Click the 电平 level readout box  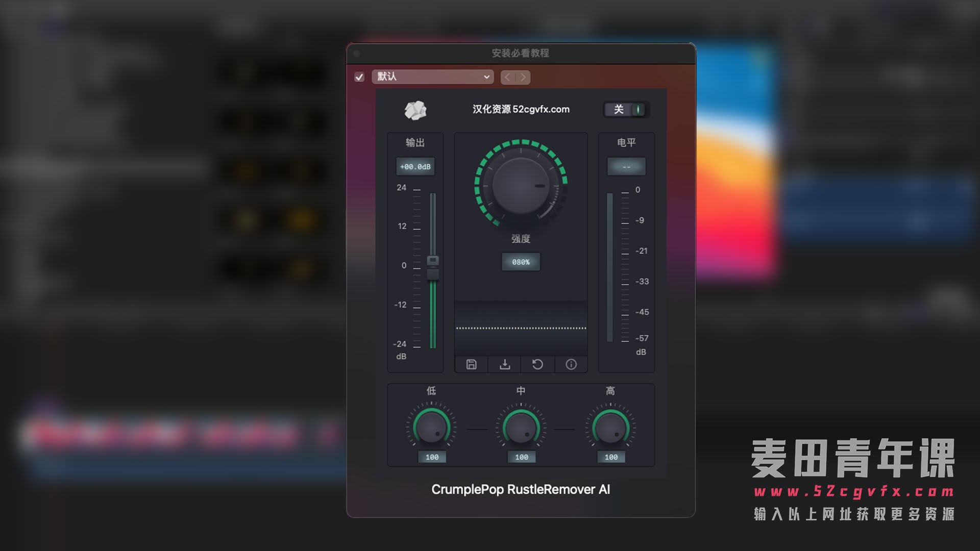point(626,167)
